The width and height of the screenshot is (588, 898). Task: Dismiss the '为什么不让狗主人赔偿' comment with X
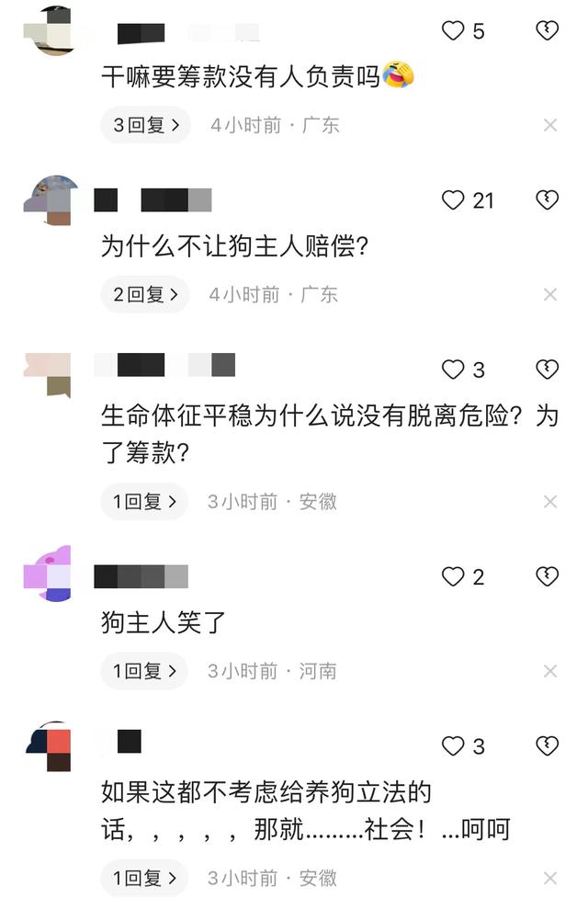click(550, 294)
